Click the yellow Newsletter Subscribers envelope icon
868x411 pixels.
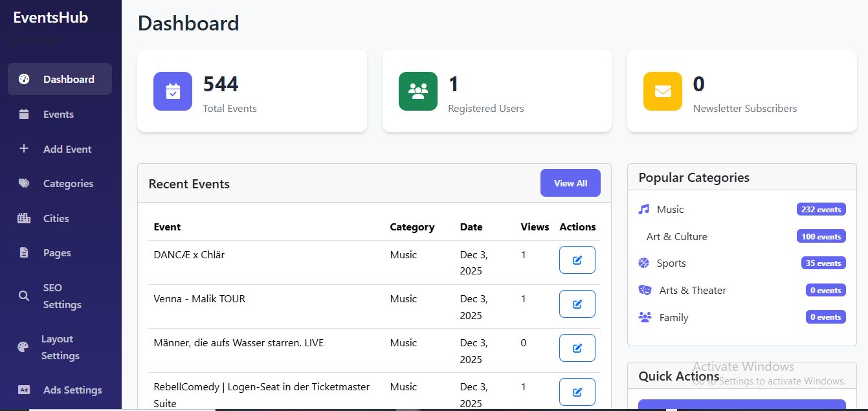click(x=663, y=91)
